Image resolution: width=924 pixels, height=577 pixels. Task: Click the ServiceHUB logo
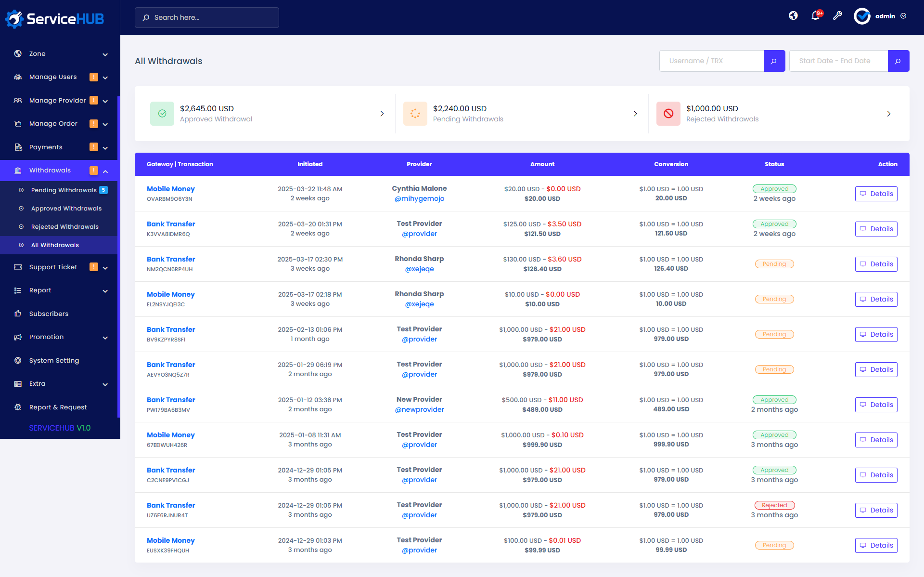54,18
